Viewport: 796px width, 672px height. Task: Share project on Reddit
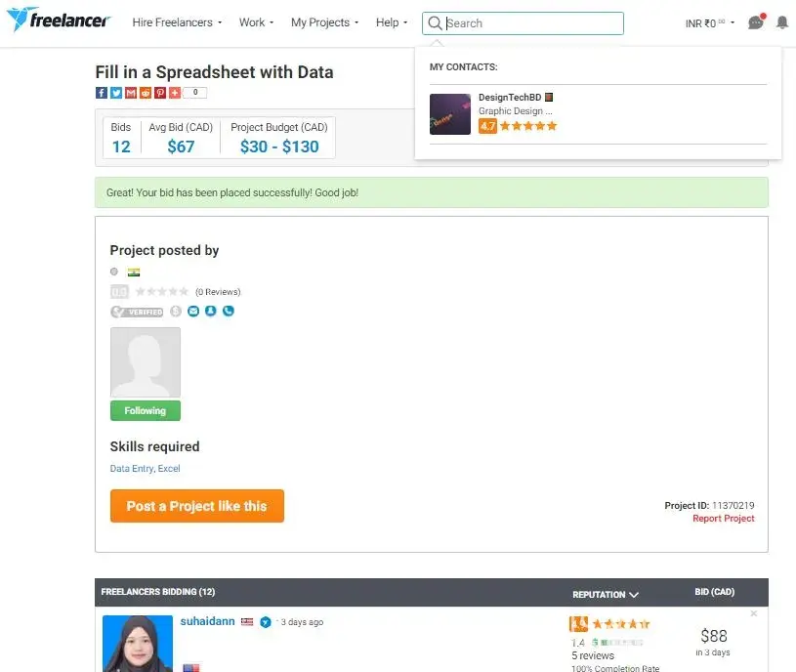[x=146, y=93]
